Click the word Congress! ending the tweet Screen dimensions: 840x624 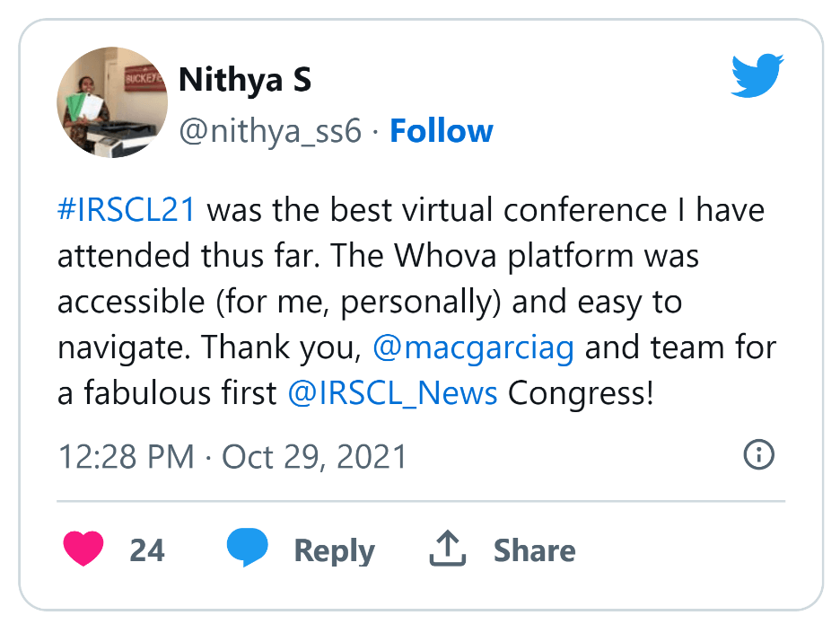point(581,393)
